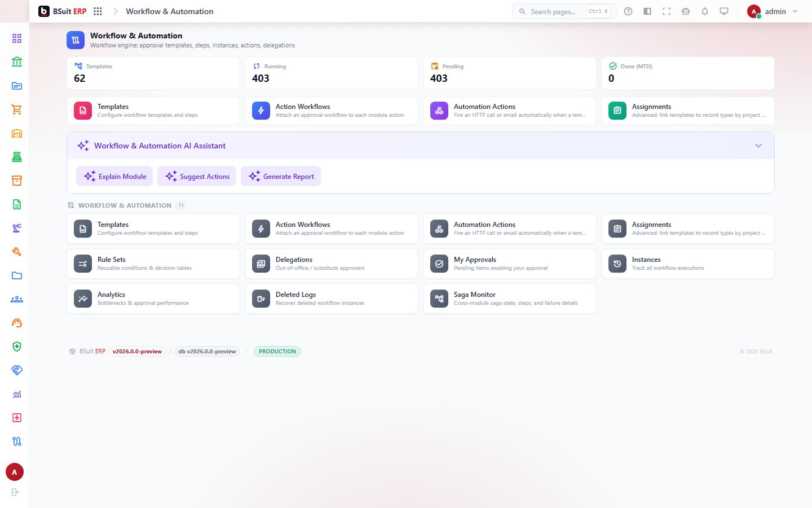Open the AI robot assistant icon
The image size is (812, 508).
tap(686, 11)
